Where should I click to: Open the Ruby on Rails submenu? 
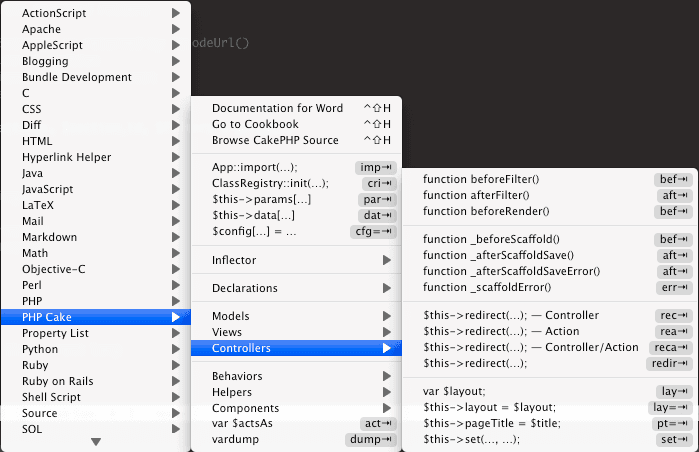pos(96,382)
